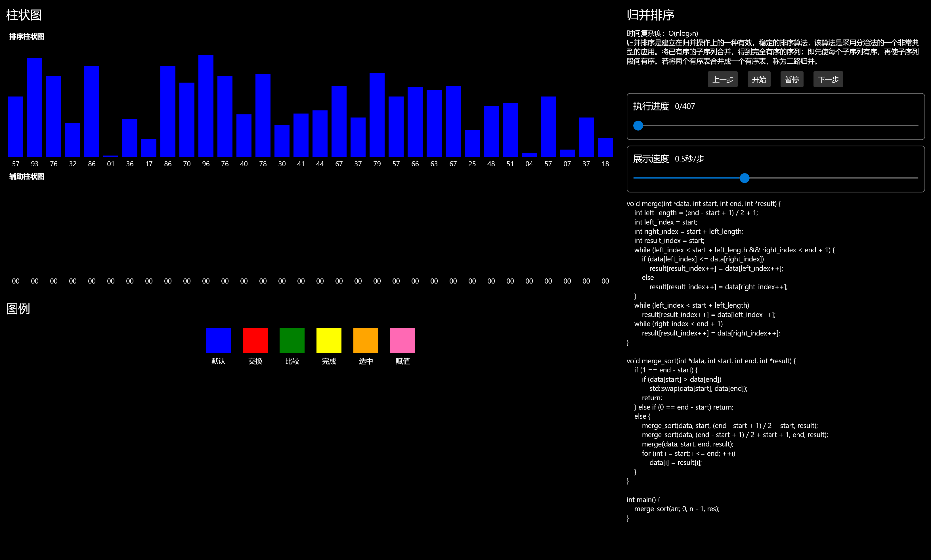This screenshot has width=931, height=560.
Task: Click the blue 默认 legend swatch
Action: tap(218, 340)
